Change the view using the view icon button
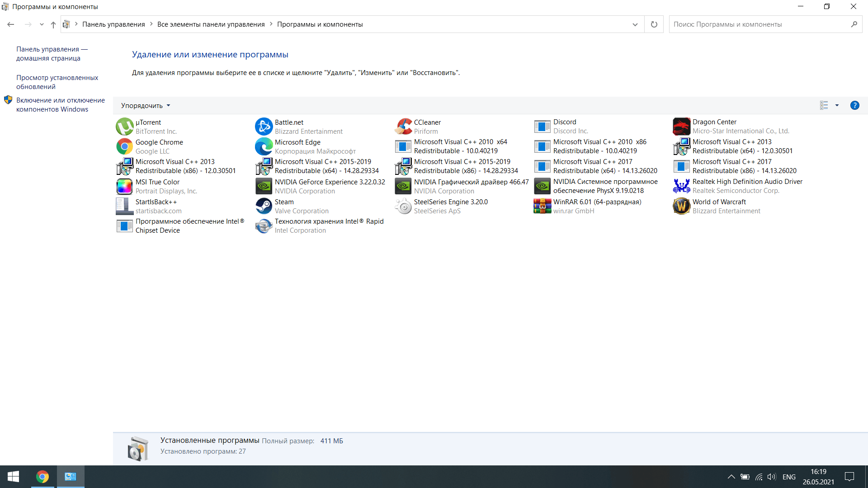The image size is (868, 488). coord(824,105)
